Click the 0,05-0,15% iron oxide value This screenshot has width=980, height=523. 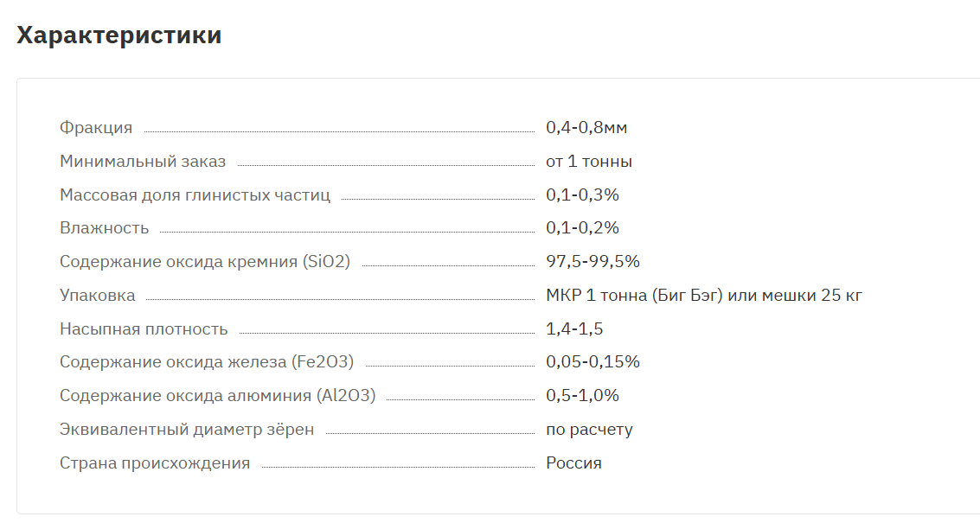pos(592,362)
